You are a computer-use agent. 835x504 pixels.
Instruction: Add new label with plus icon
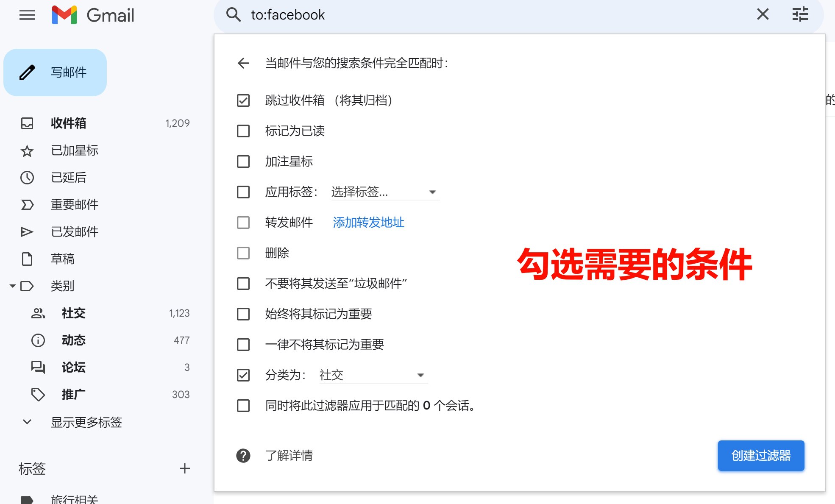pyautogui.click(x=184, y=468)
